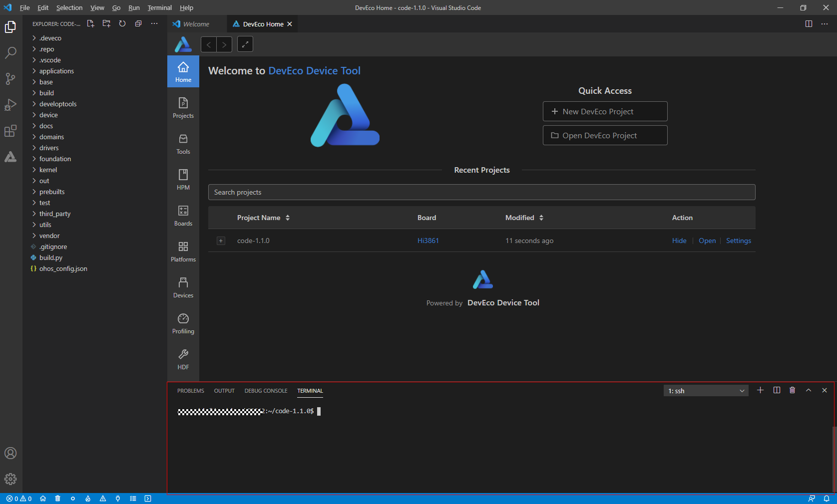Collapse all folders in Explorer
This screenshot has width=837, height=504.
(x=138, y=23)
